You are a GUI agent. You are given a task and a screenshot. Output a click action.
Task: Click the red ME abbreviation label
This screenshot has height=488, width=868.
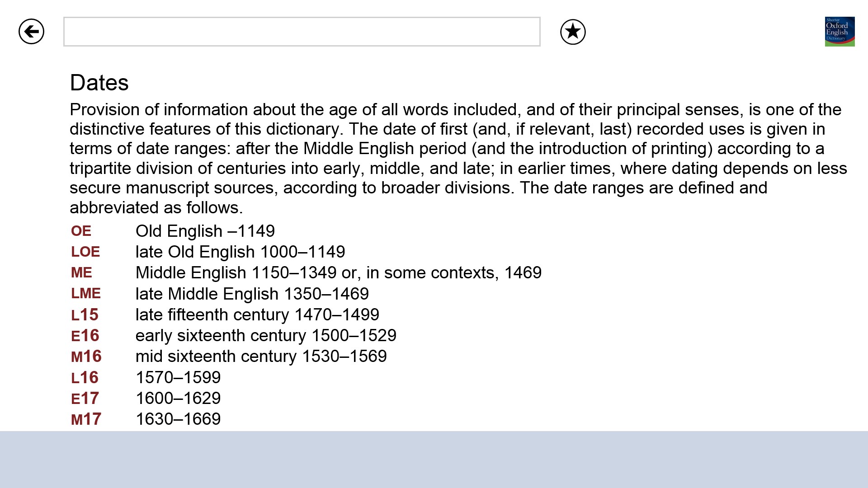[x=81, y=273]
